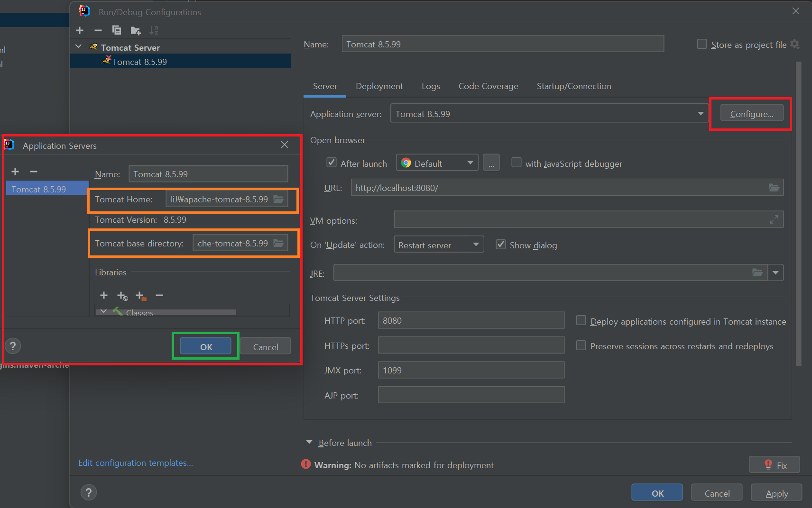Uncheck After launch checkbox

[332, 163]
